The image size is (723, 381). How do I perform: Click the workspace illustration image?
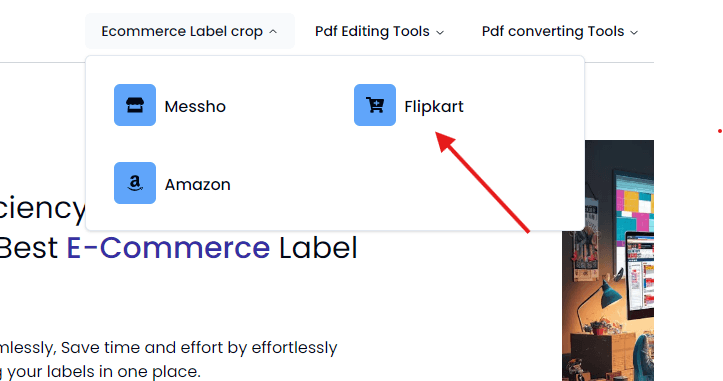coord(608,261)
